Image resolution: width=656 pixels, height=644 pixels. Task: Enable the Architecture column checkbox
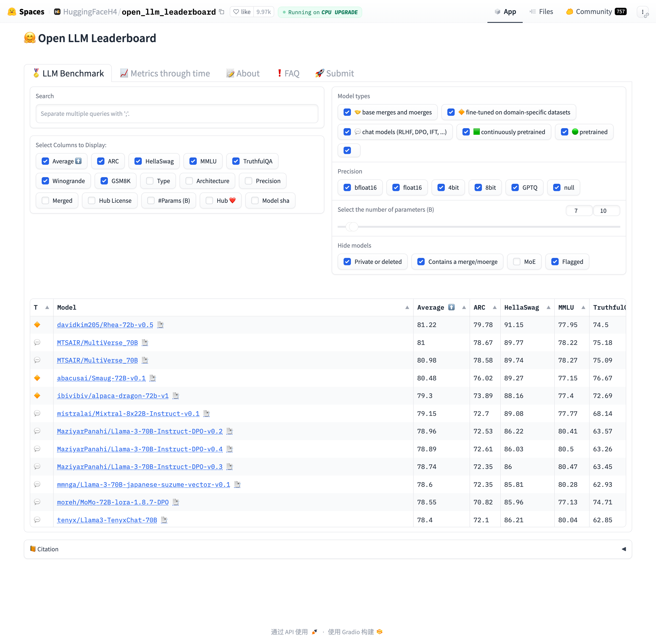pos(190,181)
